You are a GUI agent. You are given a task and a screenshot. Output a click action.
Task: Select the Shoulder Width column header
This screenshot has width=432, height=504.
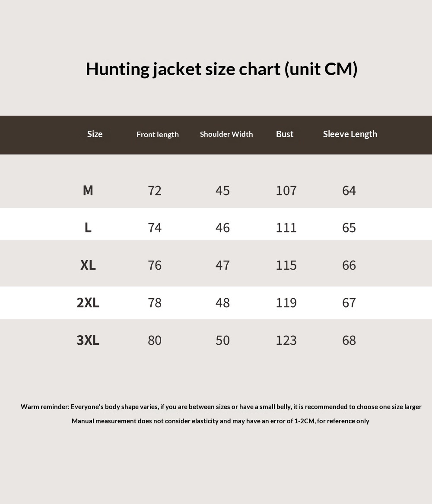226,134
